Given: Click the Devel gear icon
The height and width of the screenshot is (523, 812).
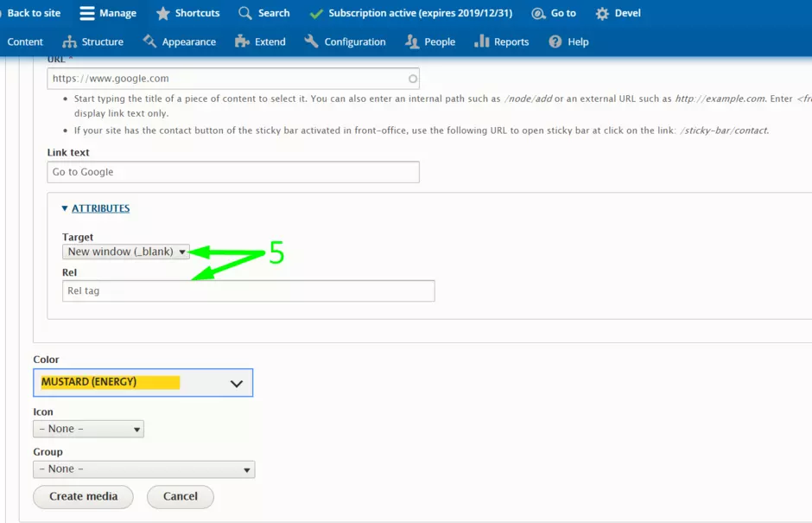Looking at the screenshot, I should point(602,13).
